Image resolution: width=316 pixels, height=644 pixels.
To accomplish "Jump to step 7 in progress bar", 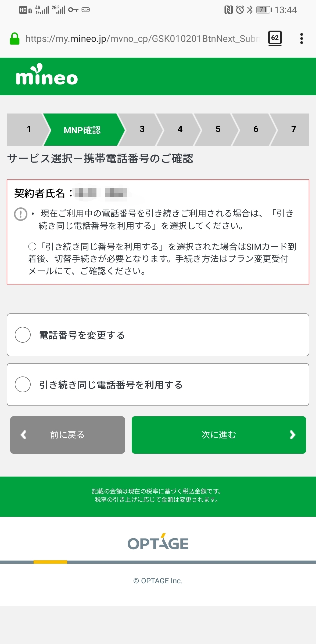I will (293, 129).
